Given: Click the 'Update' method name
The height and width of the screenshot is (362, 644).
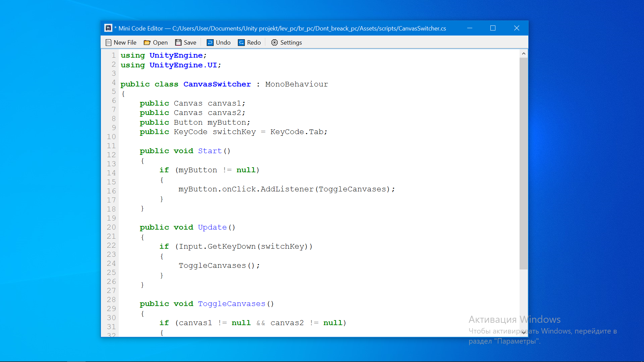Looking at the screenshot, I should [212, 228].
